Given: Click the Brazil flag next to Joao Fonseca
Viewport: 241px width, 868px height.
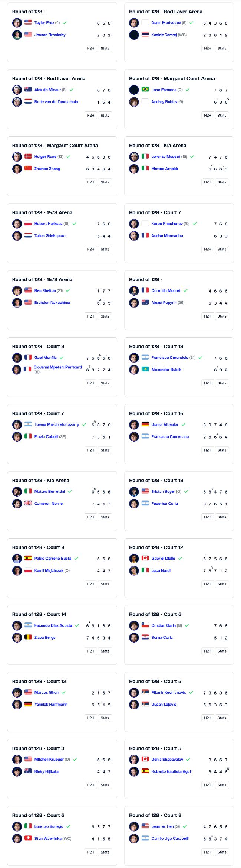Looking at the screenshot, I should pyautogui.click(x=145, y=90).
